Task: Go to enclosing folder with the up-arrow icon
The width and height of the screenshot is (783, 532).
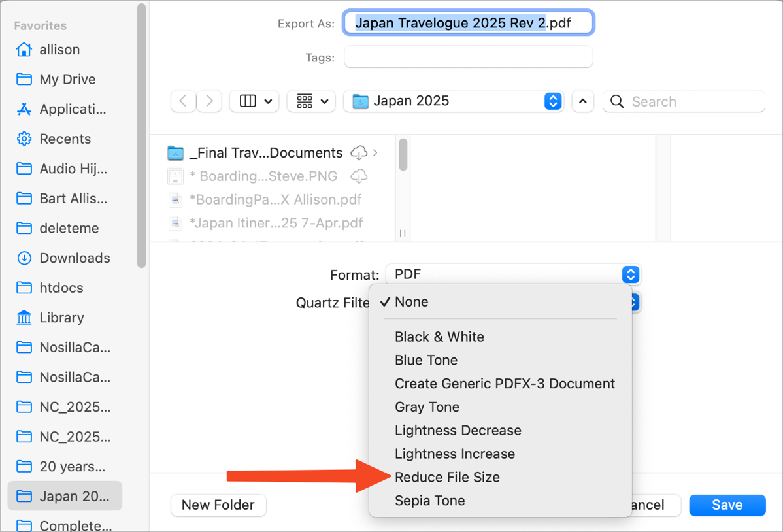Action: coord(582,101)
